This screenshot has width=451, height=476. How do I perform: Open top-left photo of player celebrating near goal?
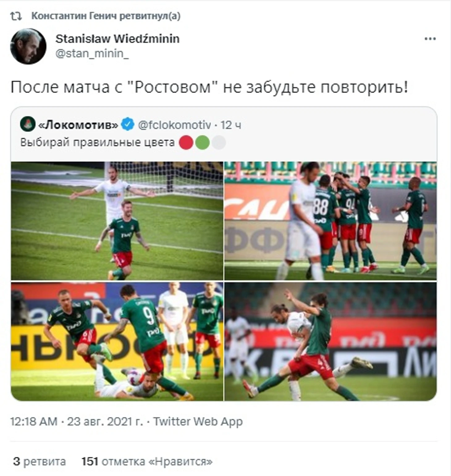coord(117,221)
